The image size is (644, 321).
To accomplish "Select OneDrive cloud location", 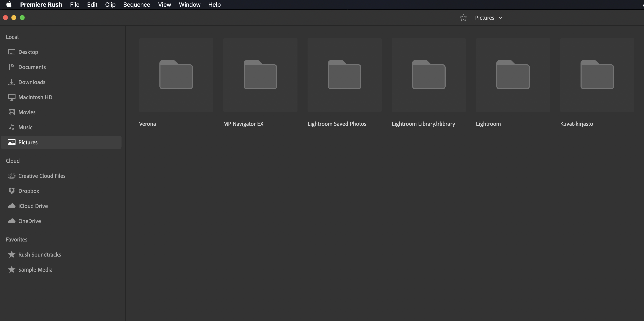I will point(30,221).
